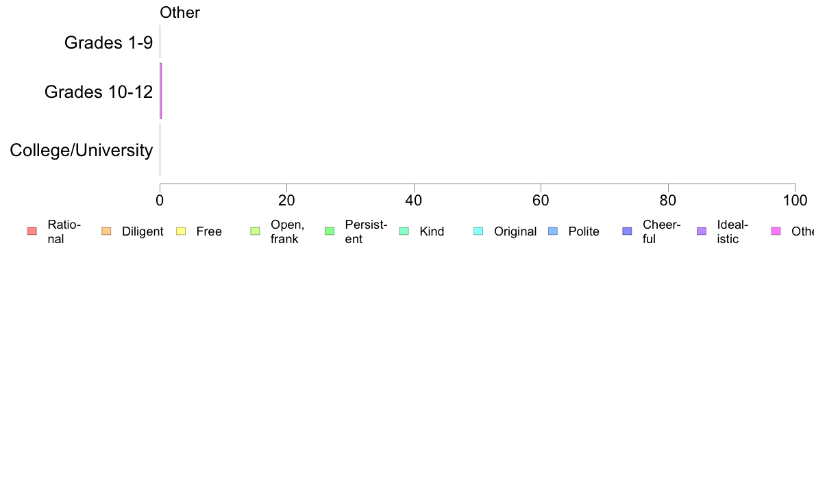Click the Persistent legend green swatch
814x504 pixels.
330,231
